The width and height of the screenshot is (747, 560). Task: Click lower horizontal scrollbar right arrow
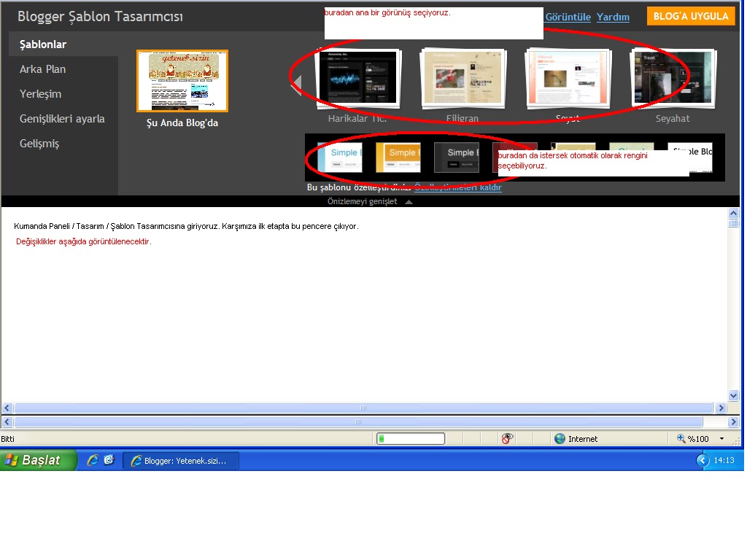click(734, 422)
